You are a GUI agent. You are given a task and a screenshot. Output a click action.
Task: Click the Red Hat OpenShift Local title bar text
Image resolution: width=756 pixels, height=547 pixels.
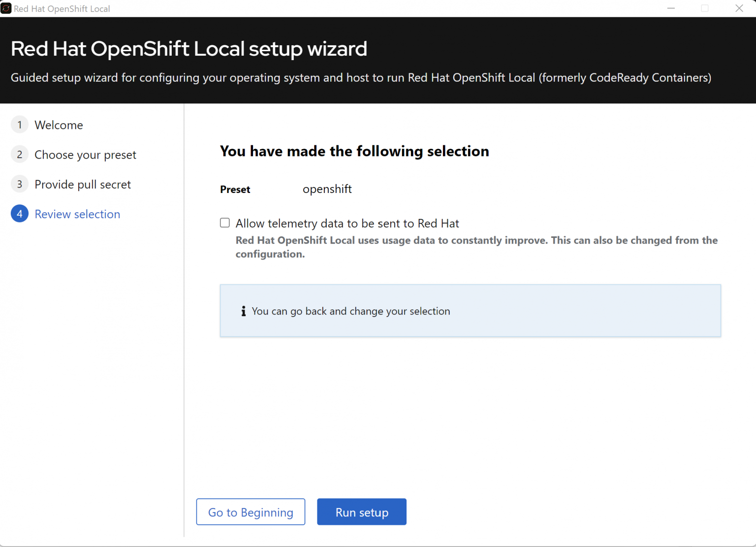coord(62,8)
